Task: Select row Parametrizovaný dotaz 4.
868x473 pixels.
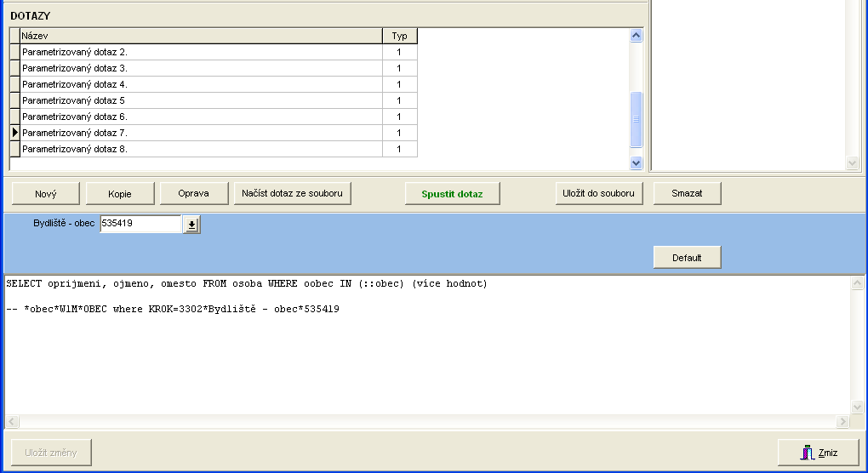Action: (201, 84)
